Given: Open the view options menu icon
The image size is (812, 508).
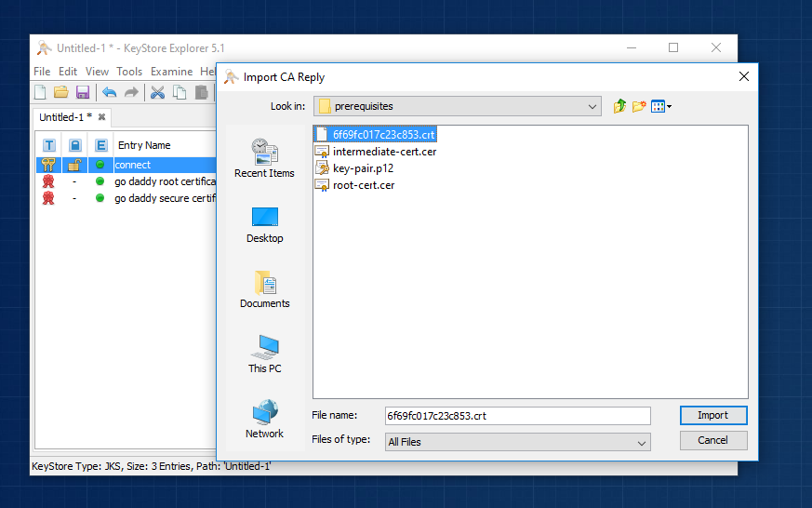Looking at the screenshot, I should click(x=661, y=107).
